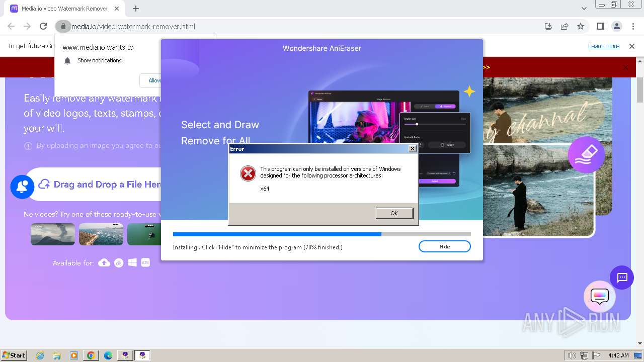Viewport: 644px width, 362px height.
Task: Open the feedback widget icon
Action: click(600, 296)
